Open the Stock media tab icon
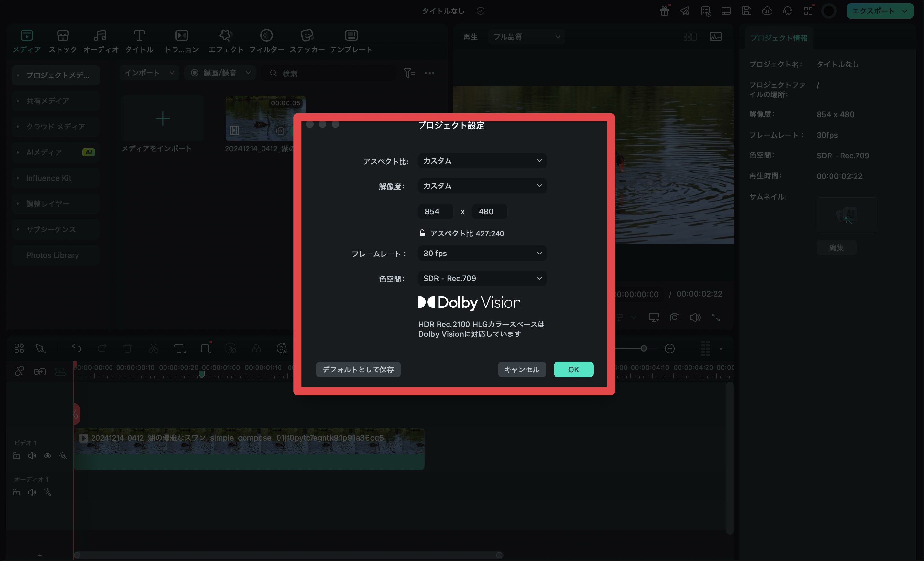Screen dimensions: 924x561 [x=63, y=36]
